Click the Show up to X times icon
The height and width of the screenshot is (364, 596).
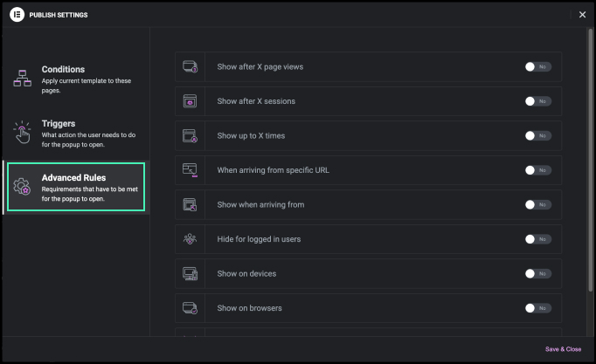pos(190,136)
